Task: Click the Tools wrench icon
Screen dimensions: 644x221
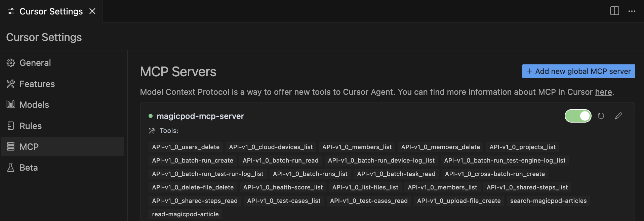Action: tap(152, 131)
